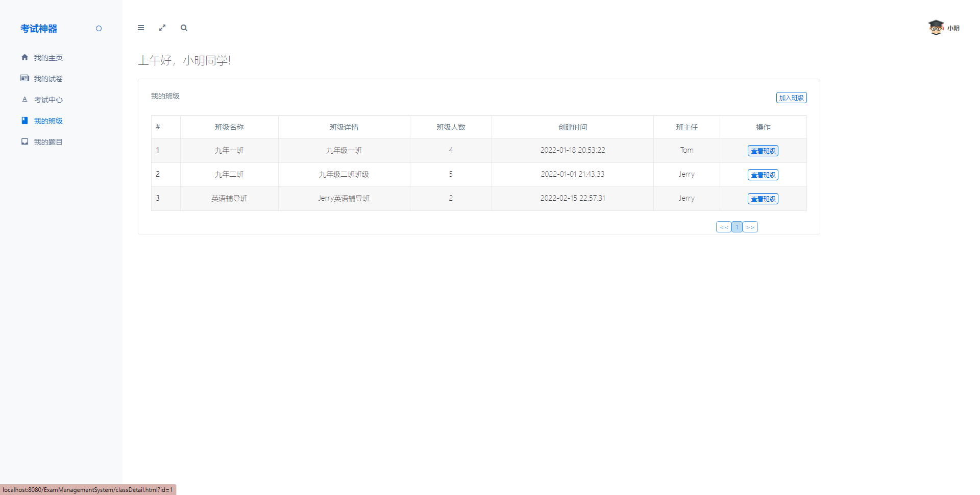Select page 1 in pagination

point(737,227)
